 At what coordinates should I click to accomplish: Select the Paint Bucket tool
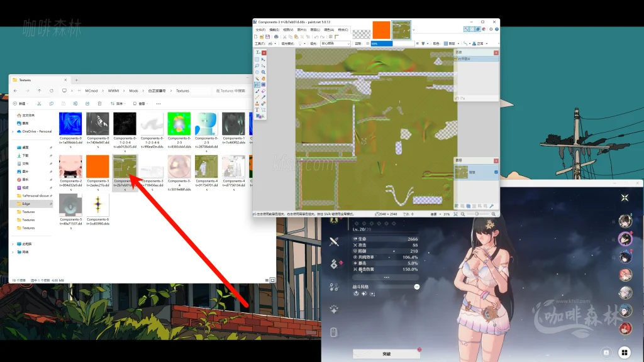point(257,85)
